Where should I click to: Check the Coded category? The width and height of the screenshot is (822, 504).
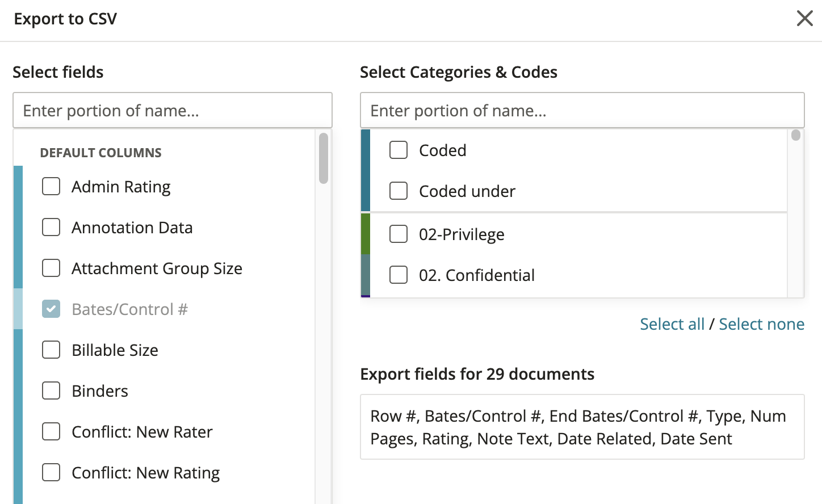pyautogui.click(x=398, y=150)
